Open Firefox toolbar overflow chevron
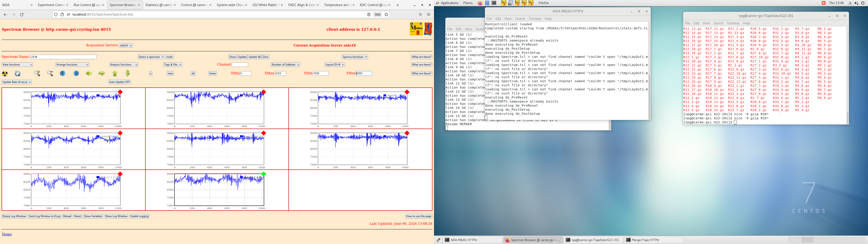868x244 pixels. click(420, 14)
